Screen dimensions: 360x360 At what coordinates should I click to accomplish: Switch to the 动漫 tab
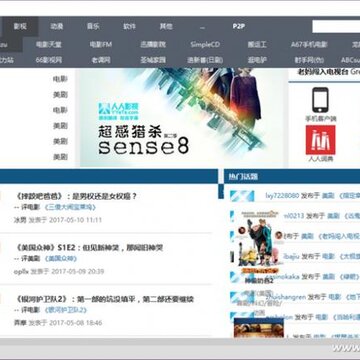click(x=57, y=26)
